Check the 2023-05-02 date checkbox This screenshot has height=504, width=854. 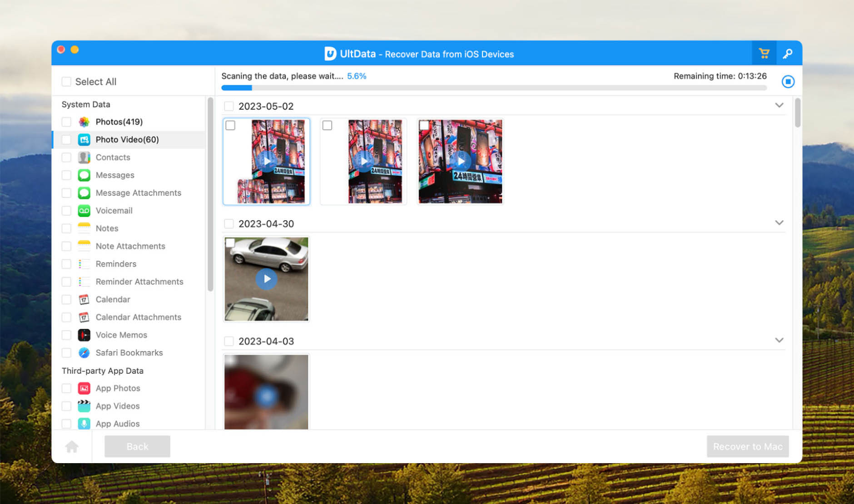tap(228, 106)
